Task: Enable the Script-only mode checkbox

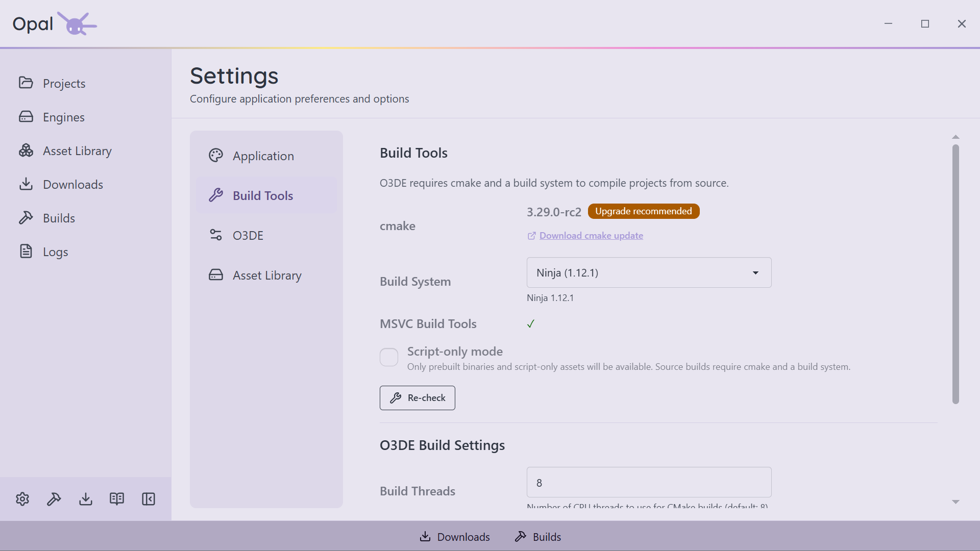Action: tap(389, 357)
